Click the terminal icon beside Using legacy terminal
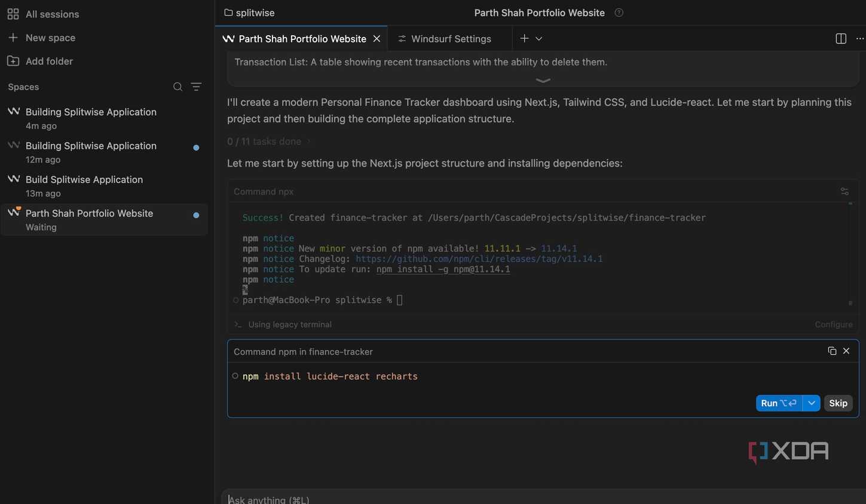Viewport: 866px width, 504px height. [238, 324]
